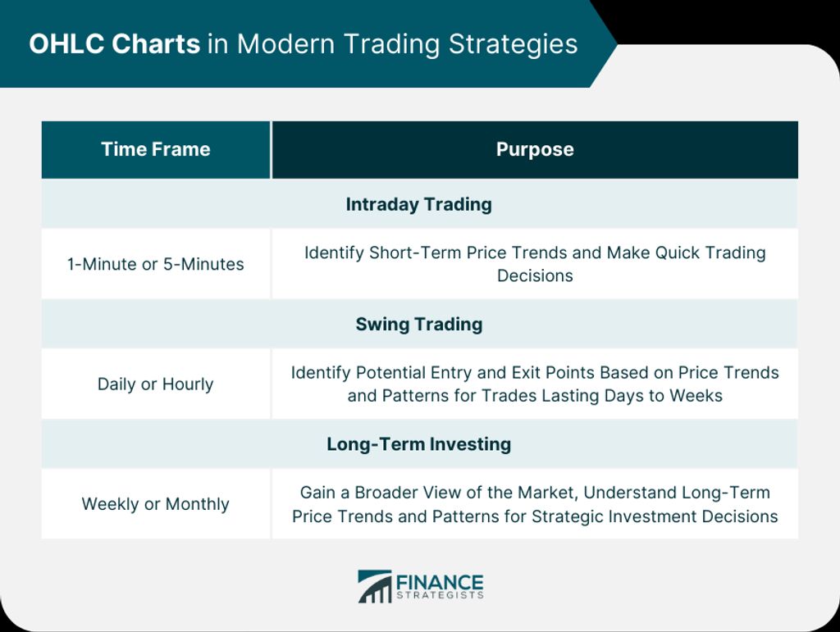Click the Identify Short-Term Price Trends description

(535, 264)
